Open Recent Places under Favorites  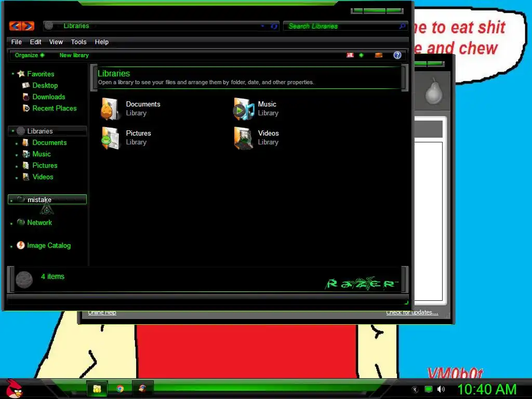[54, 108]
